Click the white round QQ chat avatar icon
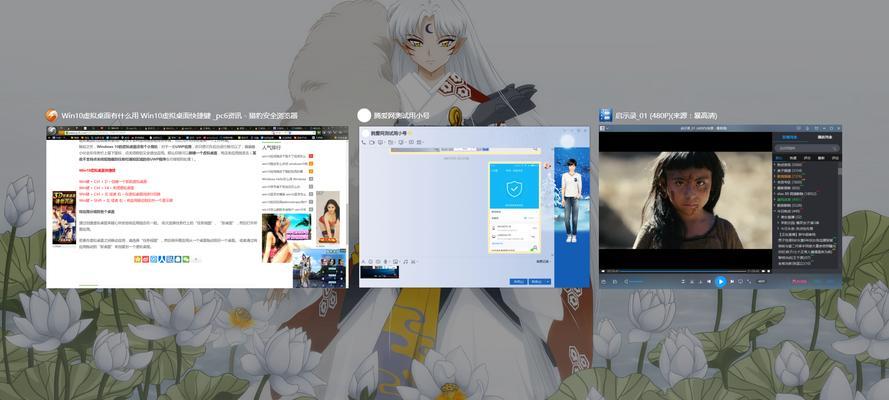The width and height of the screenshot is (889, 400). [364, 116]
